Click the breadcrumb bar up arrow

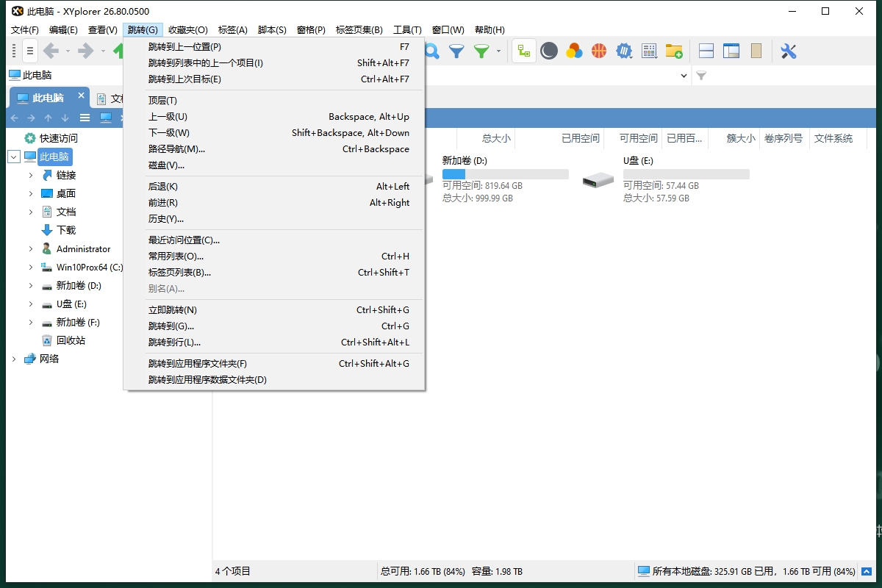click(48, 118)
